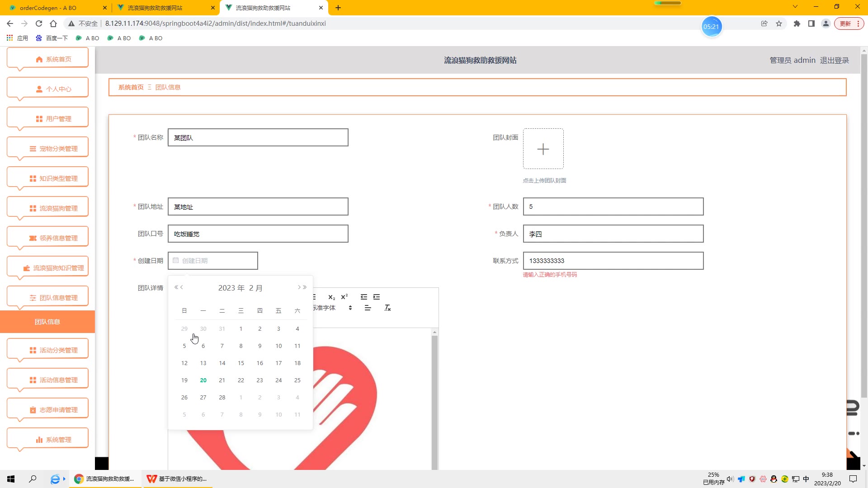
Task: Go to previous month in calendar
Action: [x=182, y=287]
